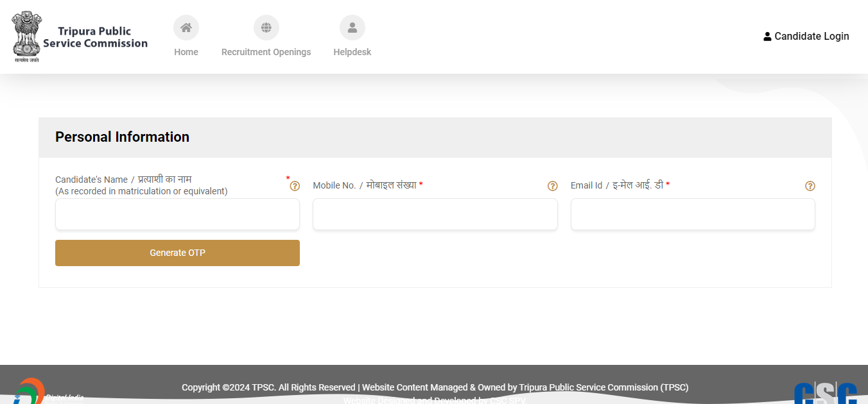868x404 pixels.
Task: Open the Helpdesk menu label
Action: [352, 52]
